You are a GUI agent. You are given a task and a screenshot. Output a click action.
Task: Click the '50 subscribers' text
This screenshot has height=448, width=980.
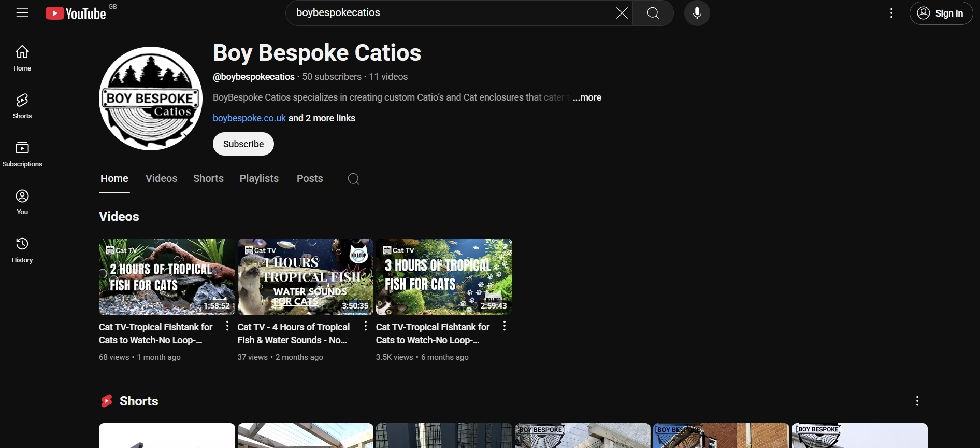coord(332,77)
